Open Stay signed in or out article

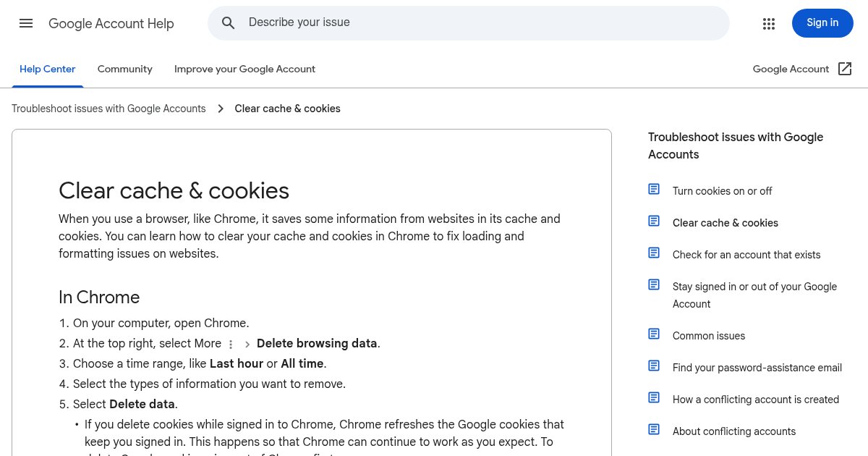coord(754,295)
